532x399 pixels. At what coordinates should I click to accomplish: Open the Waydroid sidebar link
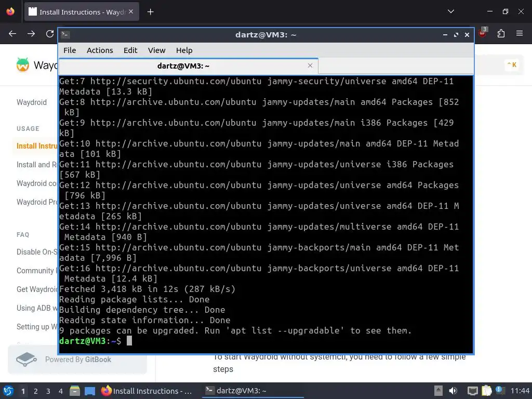tap(32, 102)
